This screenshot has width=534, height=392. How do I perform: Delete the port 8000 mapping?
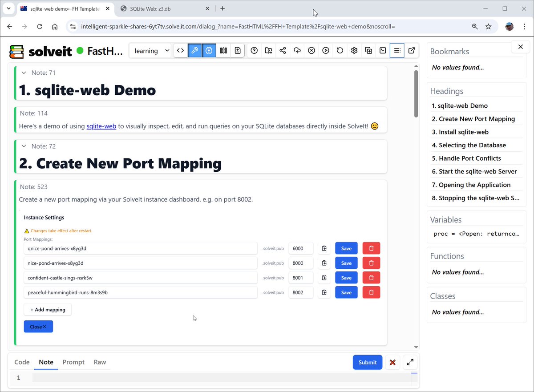click(x=371, y=263)
